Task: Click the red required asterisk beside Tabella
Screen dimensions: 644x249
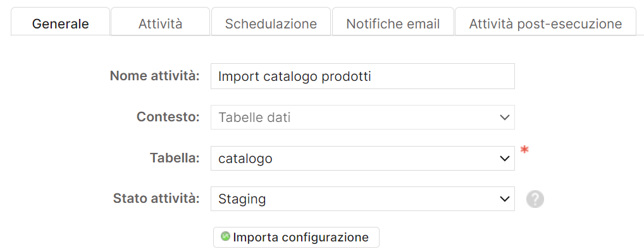Action: (524, 150)
